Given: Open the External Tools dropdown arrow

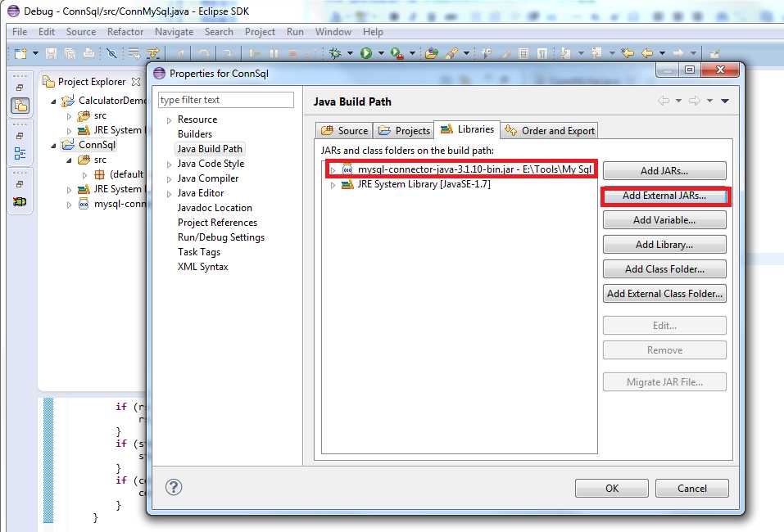Looking at the screenshot, I should (x=413, y=53).
